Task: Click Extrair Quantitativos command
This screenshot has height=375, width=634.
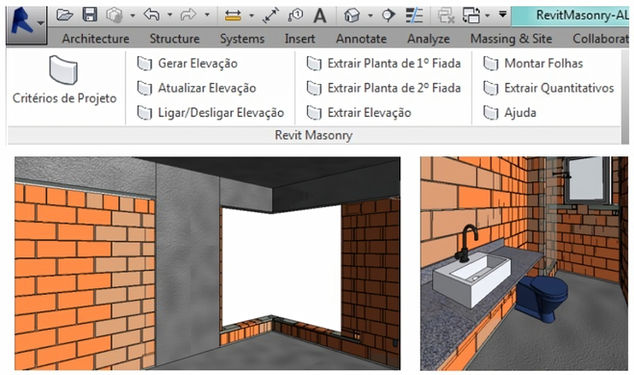Action: coord(549,88)
